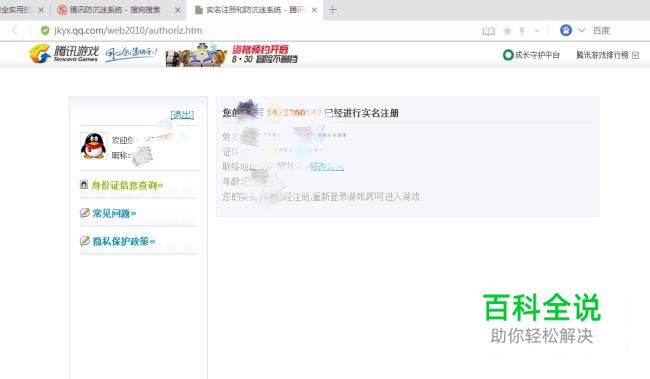This screenshot has height=379, width=650.
Task: Close the first partially visible tab
Action: 41,10
